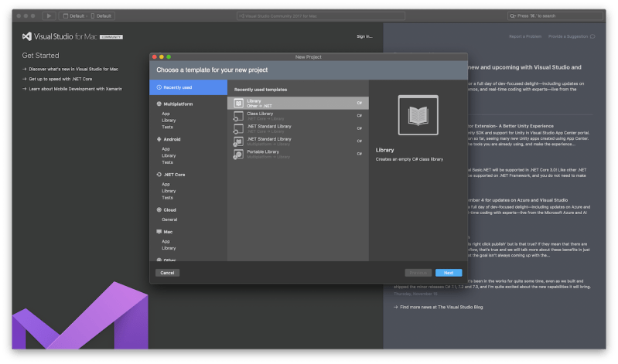Open Discover what's new in Visual Studio link
Image resolution: width=618 pixels, height=364 pixels.
pos(73,69)
